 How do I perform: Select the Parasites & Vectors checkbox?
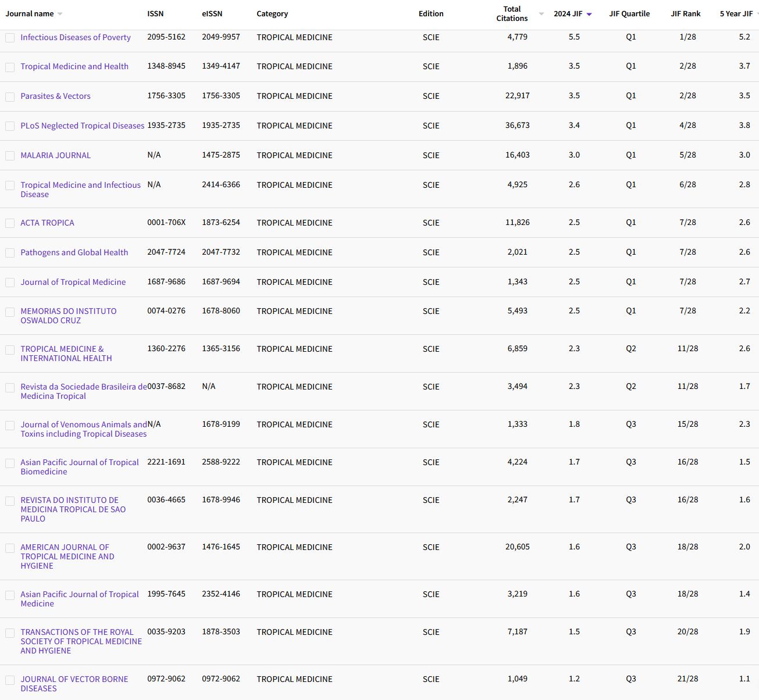9,97
